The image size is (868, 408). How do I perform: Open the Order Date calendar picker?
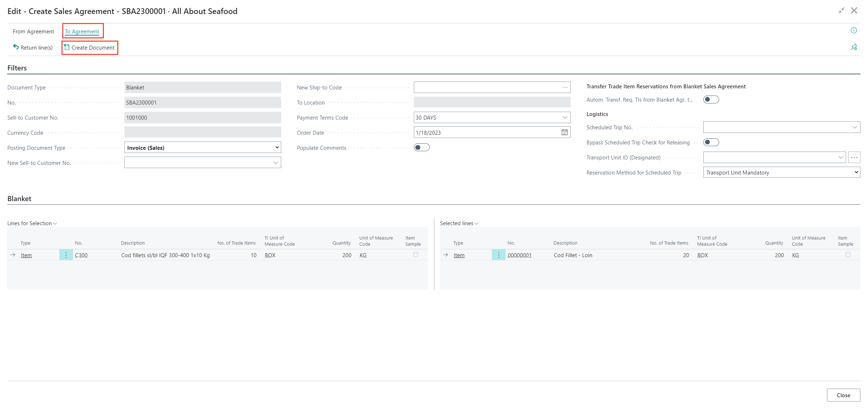click(565, 133)
